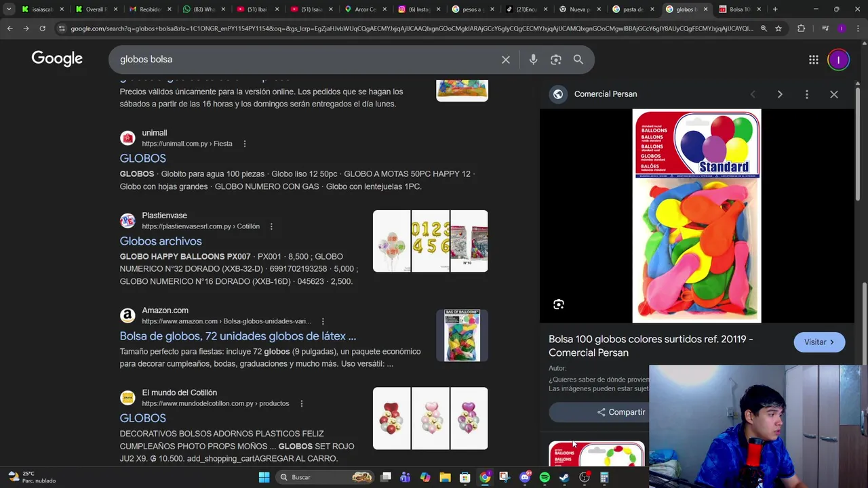This screenshot has width=868, height=488.
Task: Open Bolsa de globos 72 unidades link
Action: click(237, 336)
